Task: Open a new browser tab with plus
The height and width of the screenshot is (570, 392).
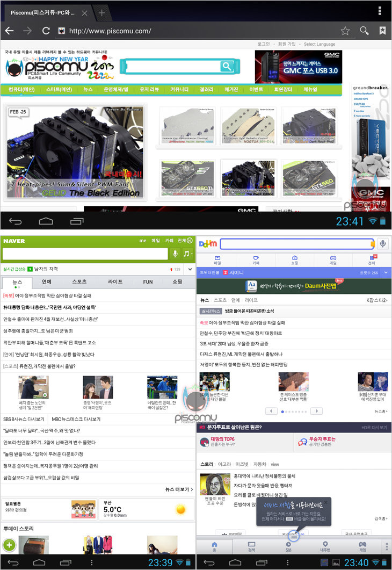Action: tap(101, 13)
